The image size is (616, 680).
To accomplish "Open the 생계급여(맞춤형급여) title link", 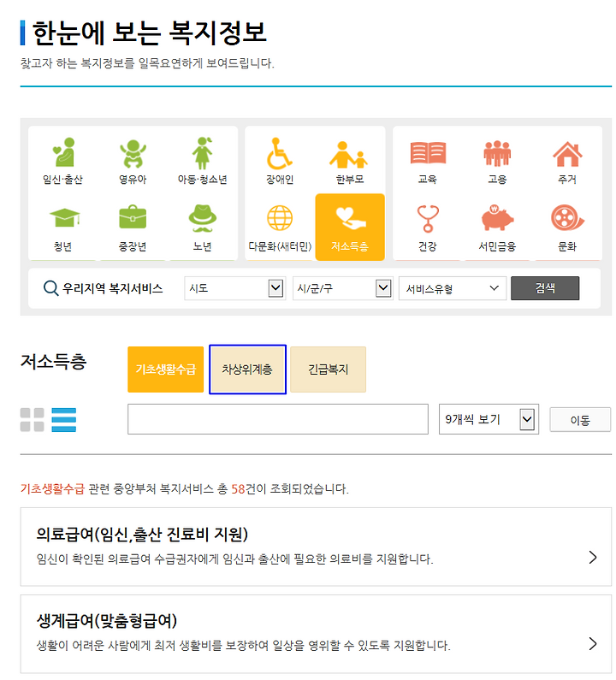I will [x=107, y=621].
